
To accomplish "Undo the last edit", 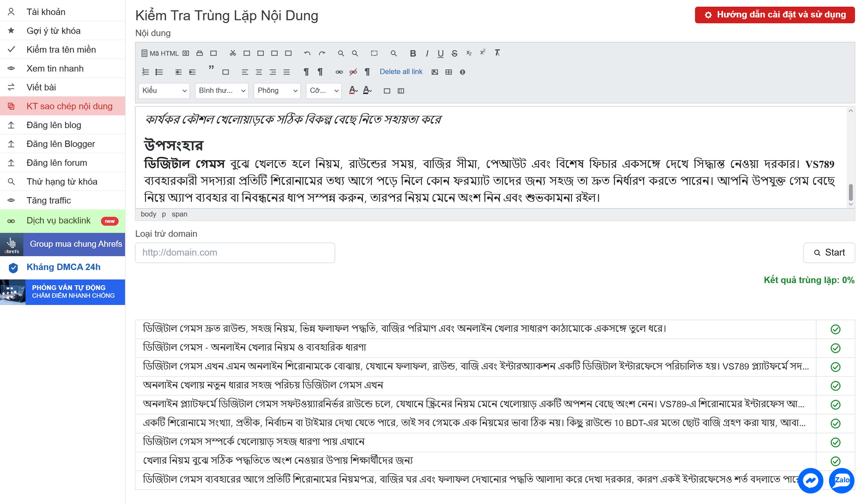I will tap(307, 53).
